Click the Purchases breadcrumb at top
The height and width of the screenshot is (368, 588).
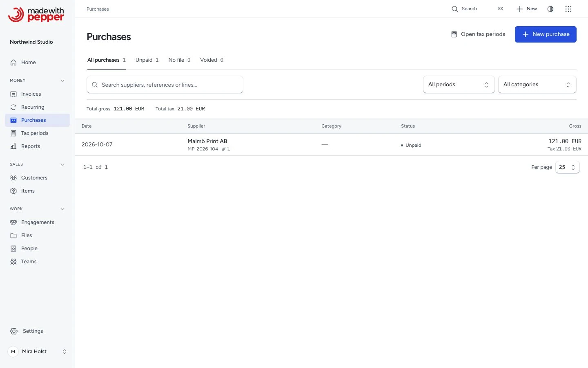(x=98, y=9)
